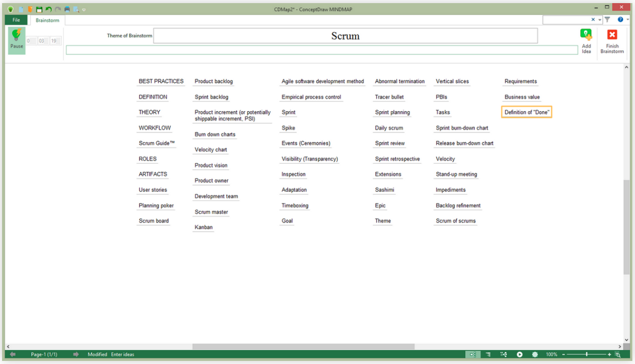Zoom in with the plus button
The image size is (635, 364).
tap(610, 354)
